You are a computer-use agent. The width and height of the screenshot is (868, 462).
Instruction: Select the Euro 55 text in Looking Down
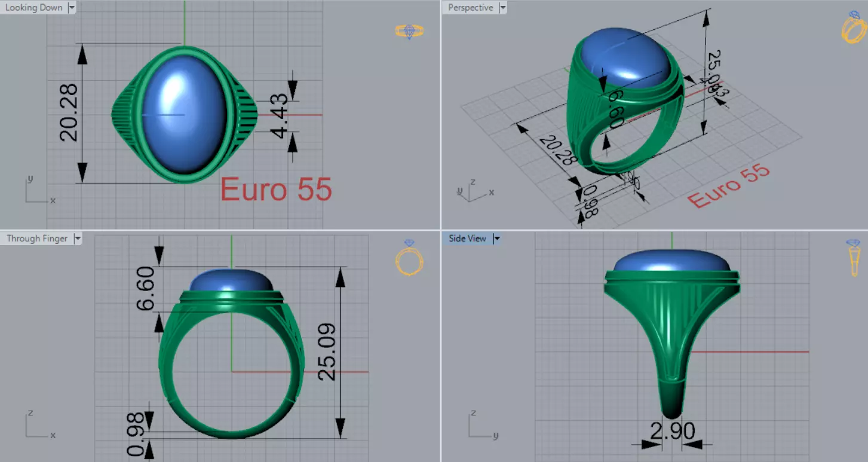[276, 190]
